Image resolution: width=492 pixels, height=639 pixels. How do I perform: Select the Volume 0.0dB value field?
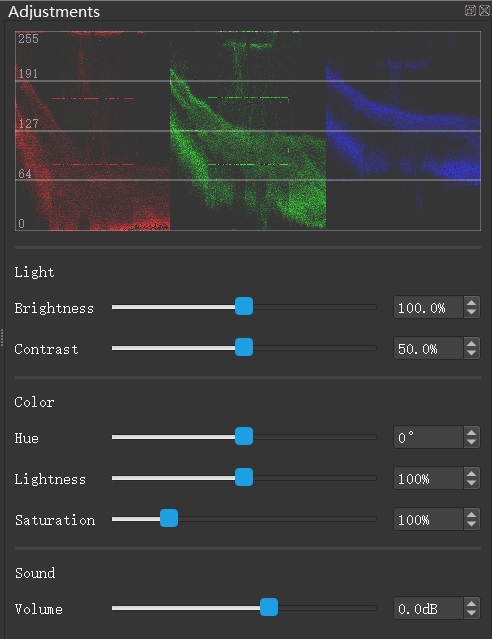(428, 608)
